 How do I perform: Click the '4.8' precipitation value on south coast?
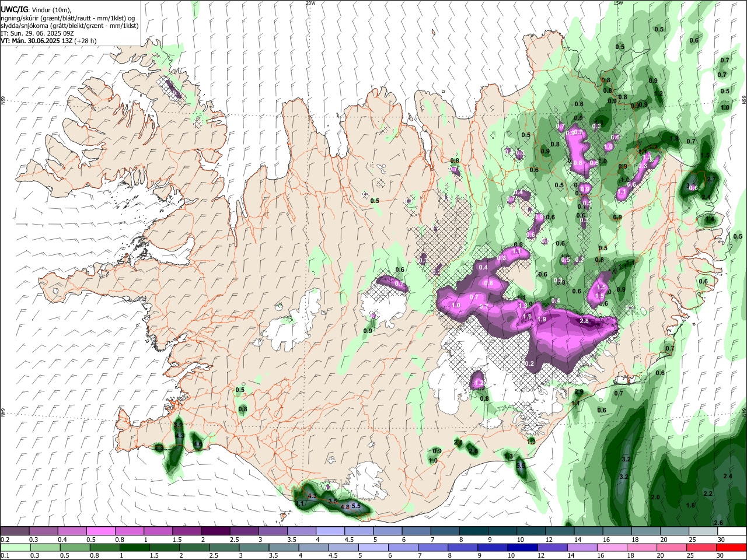pos(345,508)
